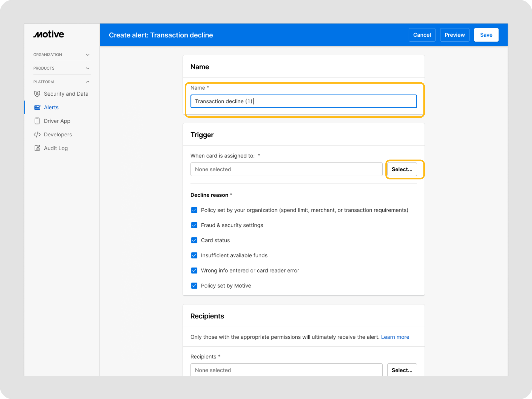Click the Audit Log pencil icon

pos(37,148)
